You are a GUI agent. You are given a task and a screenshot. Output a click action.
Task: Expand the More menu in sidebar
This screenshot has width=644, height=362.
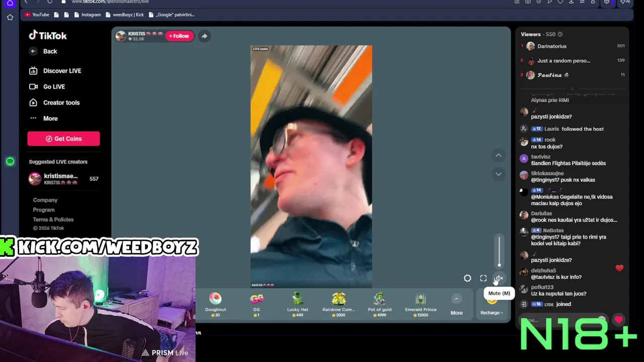point(50,119)
